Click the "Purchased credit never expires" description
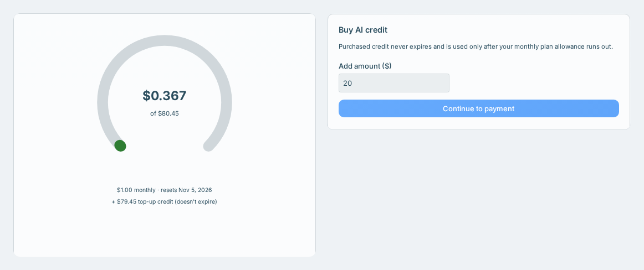Viewport: 644px width, 270px height. pyautogui.click(x=476, y=46)
